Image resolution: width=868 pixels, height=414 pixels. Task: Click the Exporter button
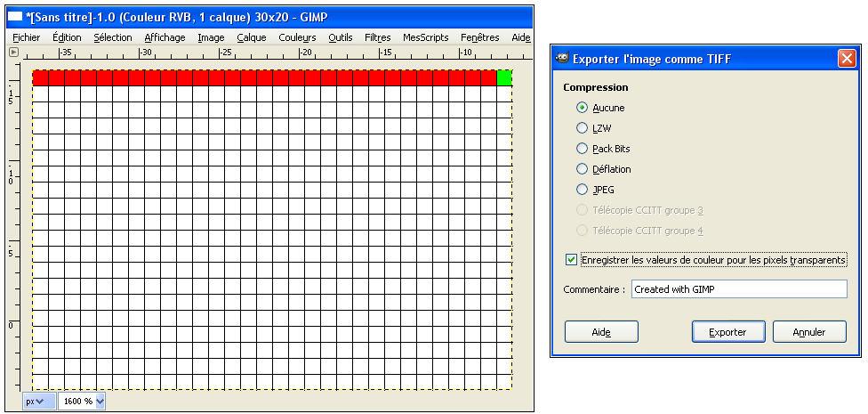[728, 332]
